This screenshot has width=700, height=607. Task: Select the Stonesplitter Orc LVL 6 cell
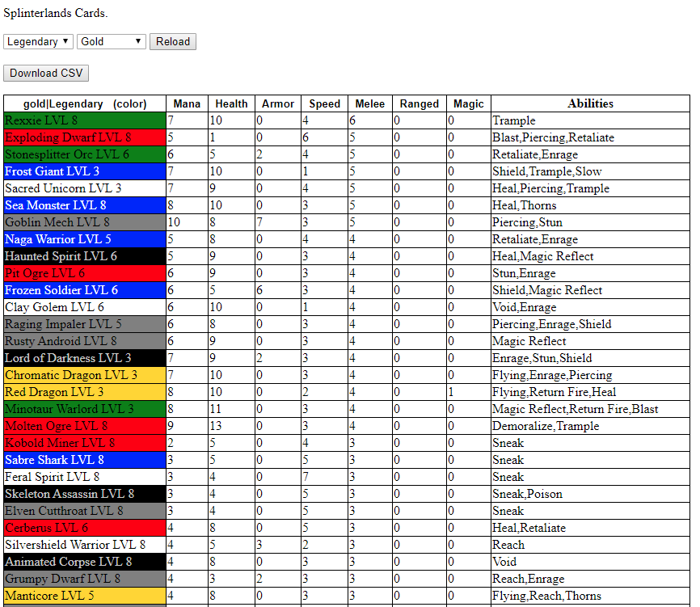click(85, 154)
